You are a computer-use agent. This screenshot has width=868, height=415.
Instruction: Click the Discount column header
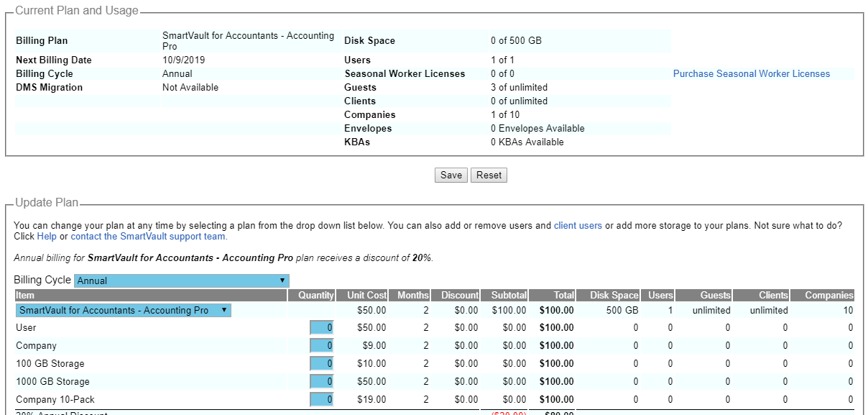point(455,295)
